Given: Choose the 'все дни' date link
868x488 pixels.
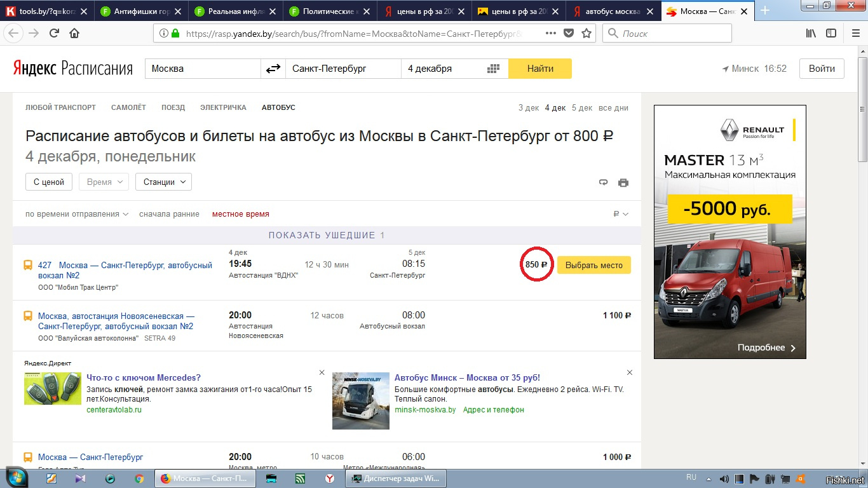Looking at the screenshot, I should click(x=613, y=108).
